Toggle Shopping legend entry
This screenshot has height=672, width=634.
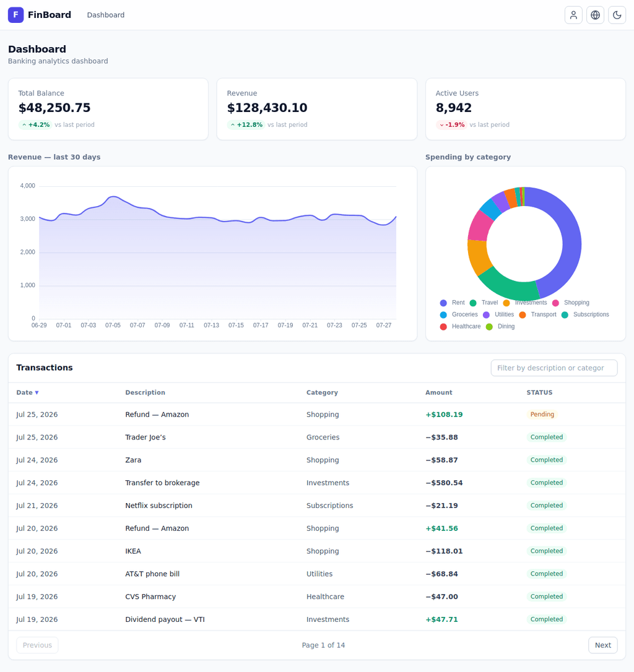click(x=570, y=303)
